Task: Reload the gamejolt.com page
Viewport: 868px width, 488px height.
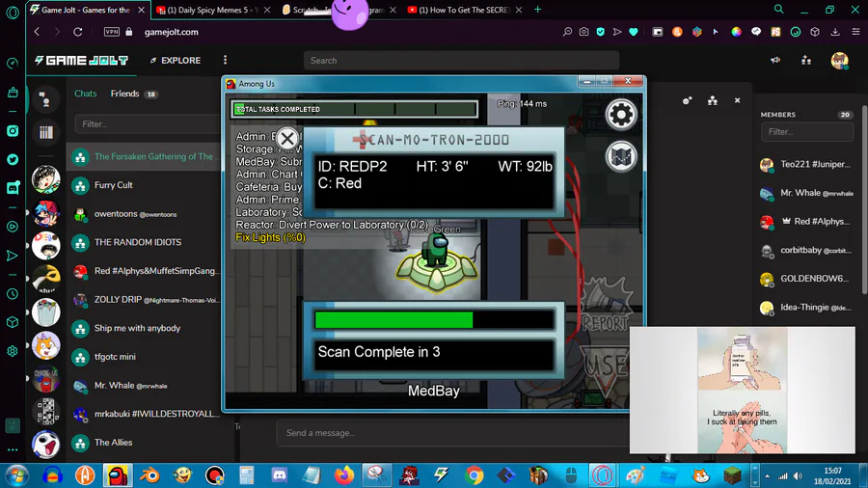Action: (x=78, y=32)
